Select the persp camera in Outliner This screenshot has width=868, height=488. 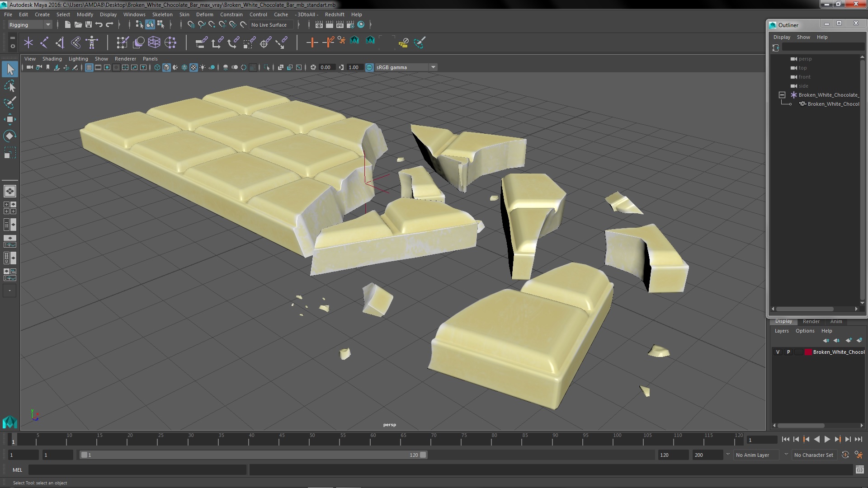(x=805, y=59)
